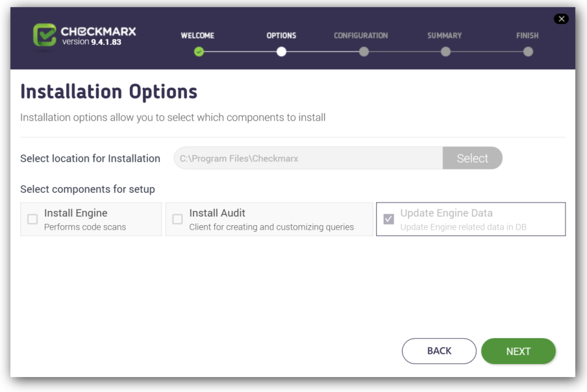Click the 'Update Engine Data' label text
This screenshot has width=587, height=392.
tap(446, 213)
